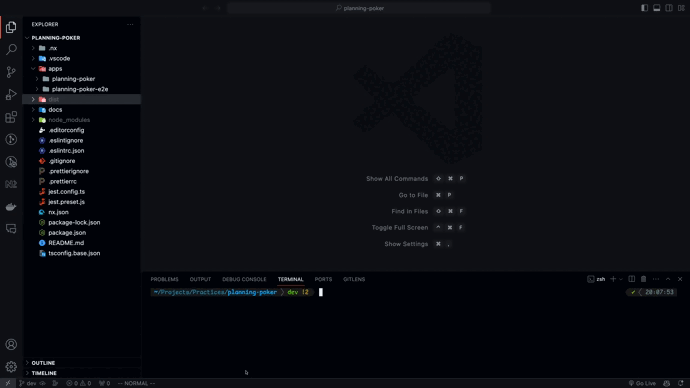This screenshot has height=388, width=690.
Task: Maximize the panel size chevron
Action: pyautogui.click(x=668, y=279)
